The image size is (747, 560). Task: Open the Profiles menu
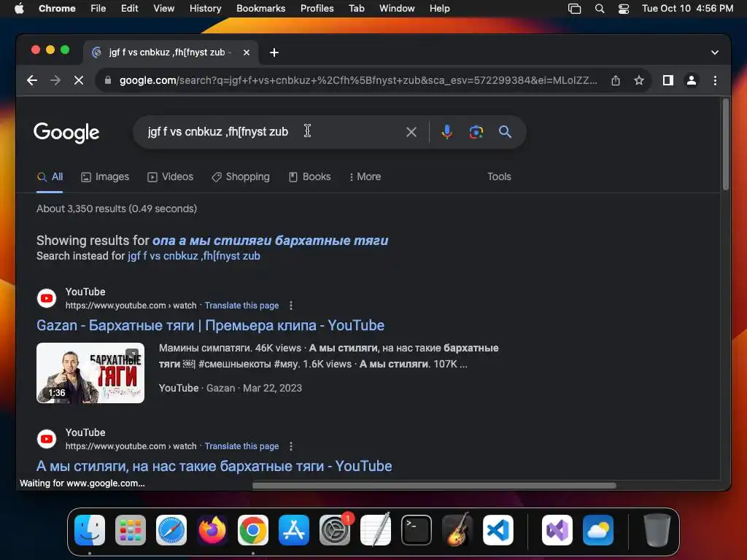click(x=317, y=9)
